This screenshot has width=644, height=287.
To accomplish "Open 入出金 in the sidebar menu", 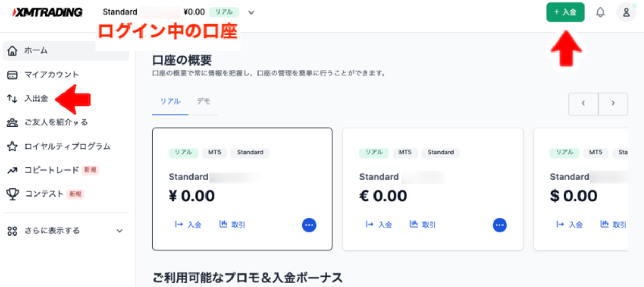I will [x=36, y=98].
